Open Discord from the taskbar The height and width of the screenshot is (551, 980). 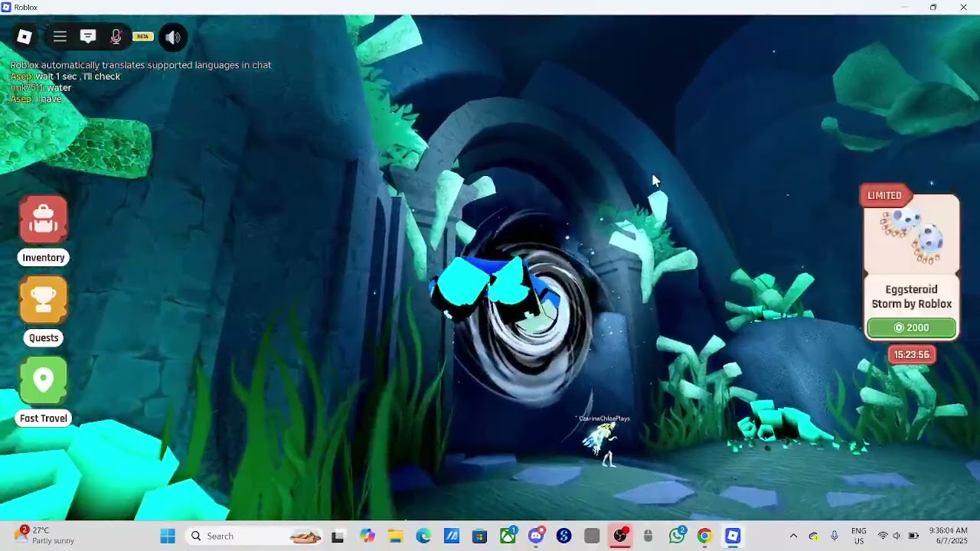point(536,536)
